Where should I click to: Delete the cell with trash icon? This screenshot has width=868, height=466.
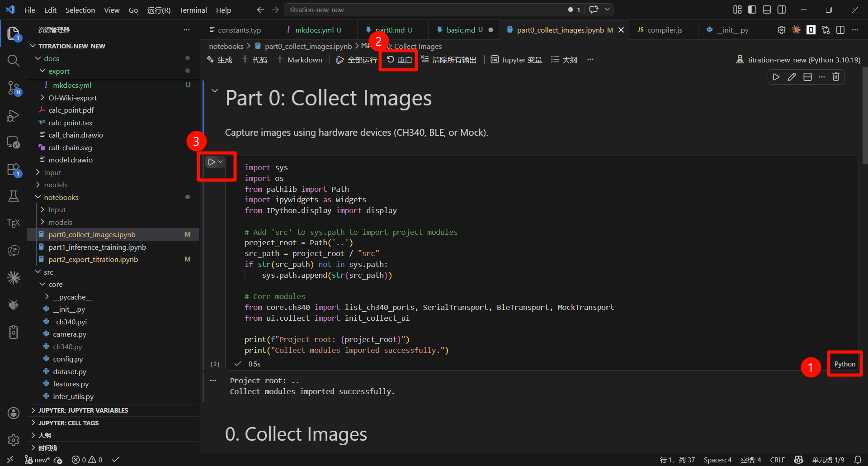click(836, 77)
